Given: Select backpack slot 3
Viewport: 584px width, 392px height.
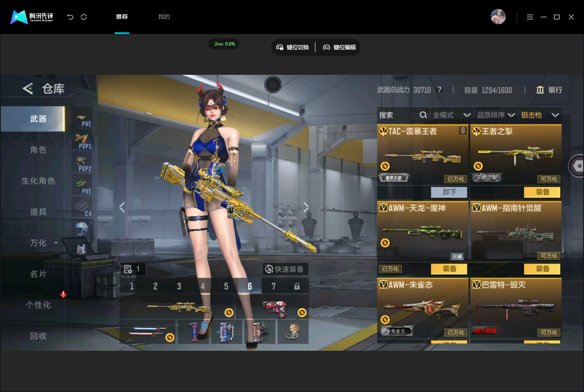Looking at the screenshot, I should click(x=179, y=287).
